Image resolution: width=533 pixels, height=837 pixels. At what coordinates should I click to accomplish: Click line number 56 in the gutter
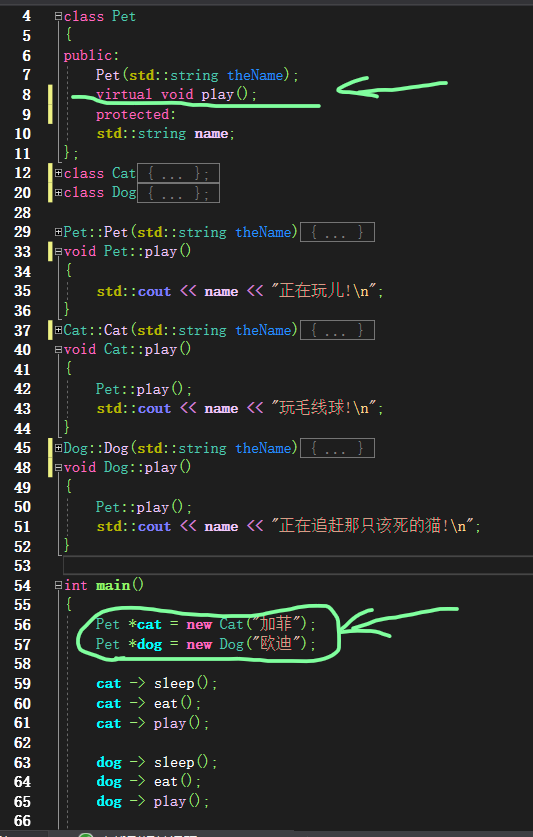[22, 625]
